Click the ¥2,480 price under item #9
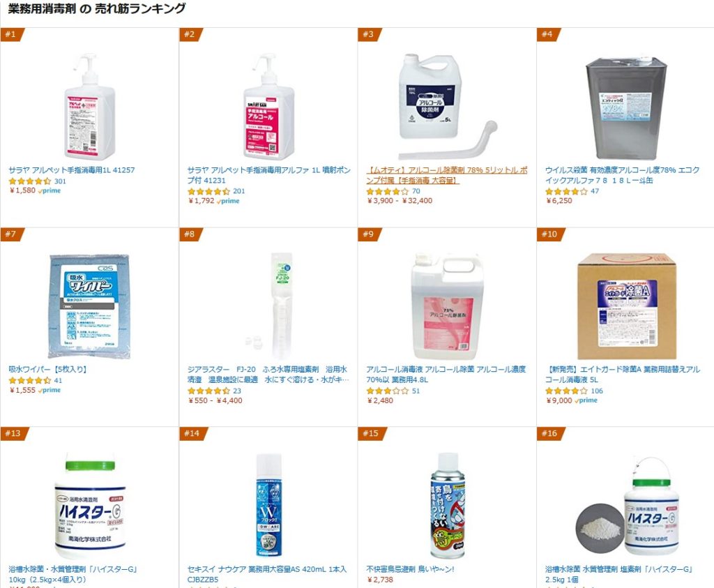 tap(380, 401)
